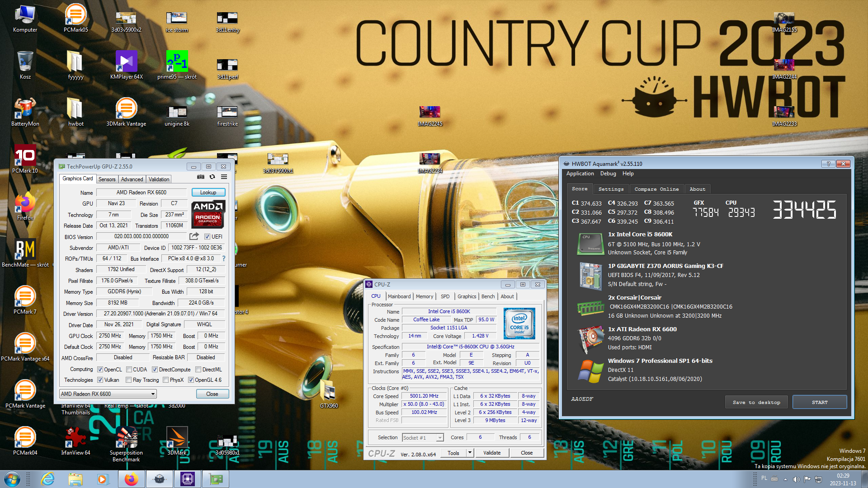Image resolution: width=868 pixels, height=488 pixels.
Task: Toggle the OpenGL 4.6 checkbox
Action: pyautogui.click(x=191, y=380)
